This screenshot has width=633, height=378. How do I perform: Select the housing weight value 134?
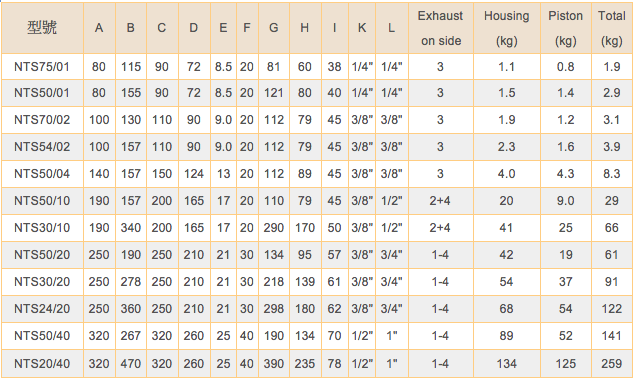(x=507, y=364)
